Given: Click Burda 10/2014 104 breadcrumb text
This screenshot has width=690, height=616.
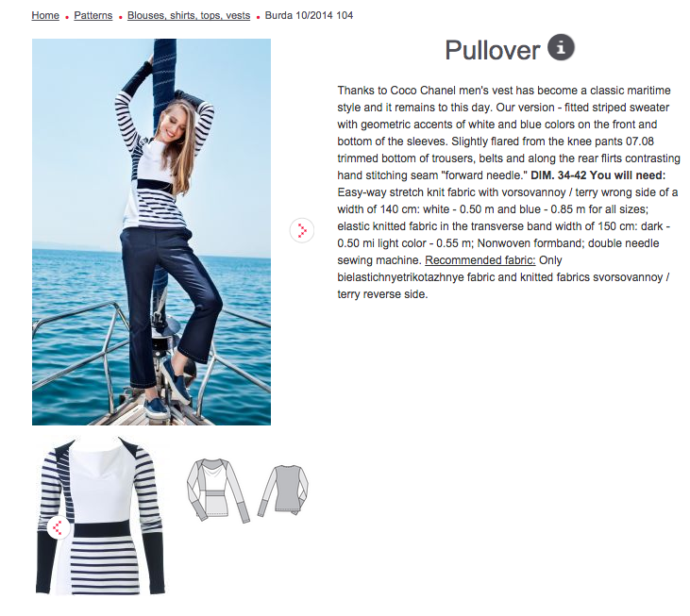Looking at the screenshot, I should (x=309, y=15).
